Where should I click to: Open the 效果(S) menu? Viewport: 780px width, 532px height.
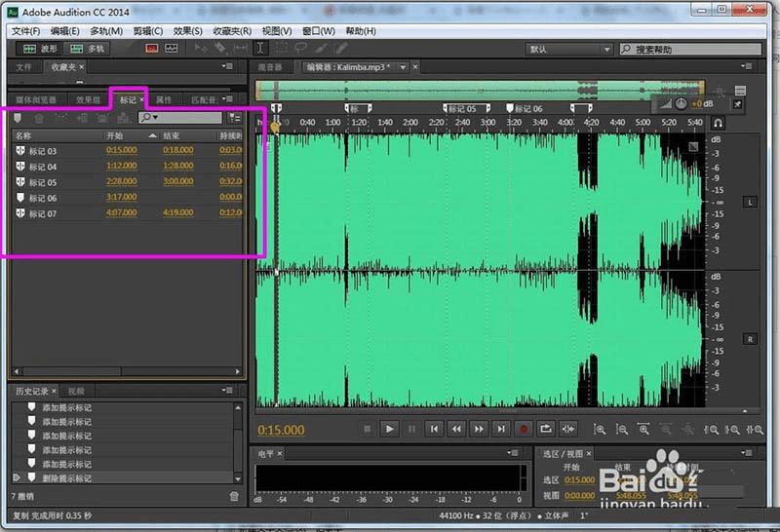[x=187, y=31]
